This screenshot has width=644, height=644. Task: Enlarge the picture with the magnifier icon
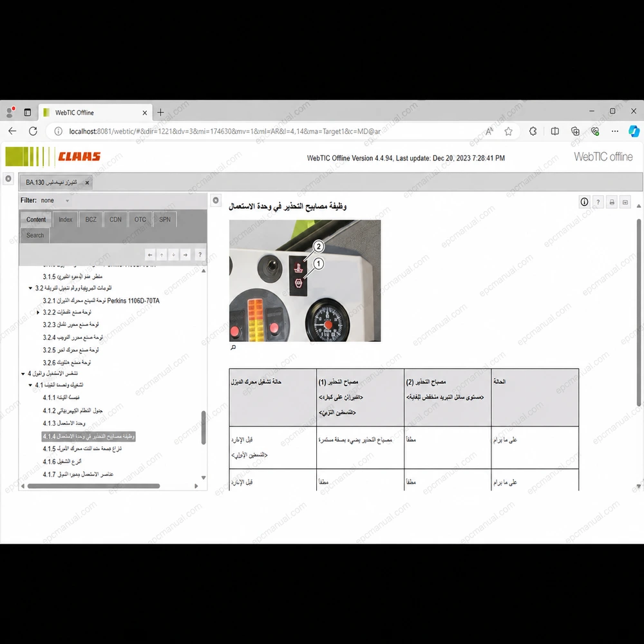(233, 348)
